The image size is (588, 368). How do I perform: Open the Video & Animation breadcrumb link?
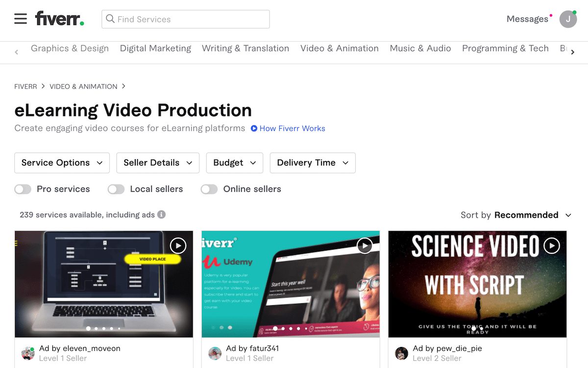click(x=83, y=86)
